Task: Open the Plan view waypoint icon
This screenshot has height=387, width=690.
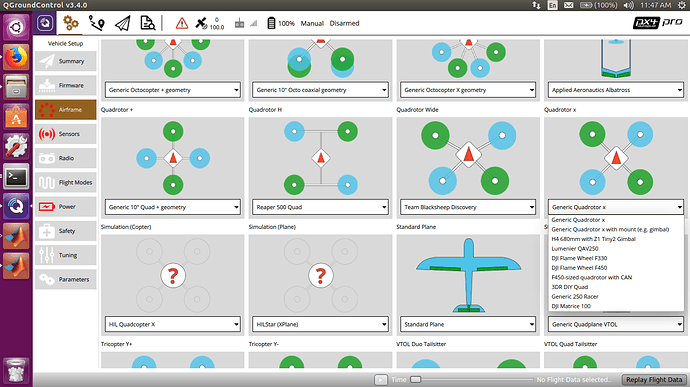Action: pyautogui.click(x=97, y=23)
